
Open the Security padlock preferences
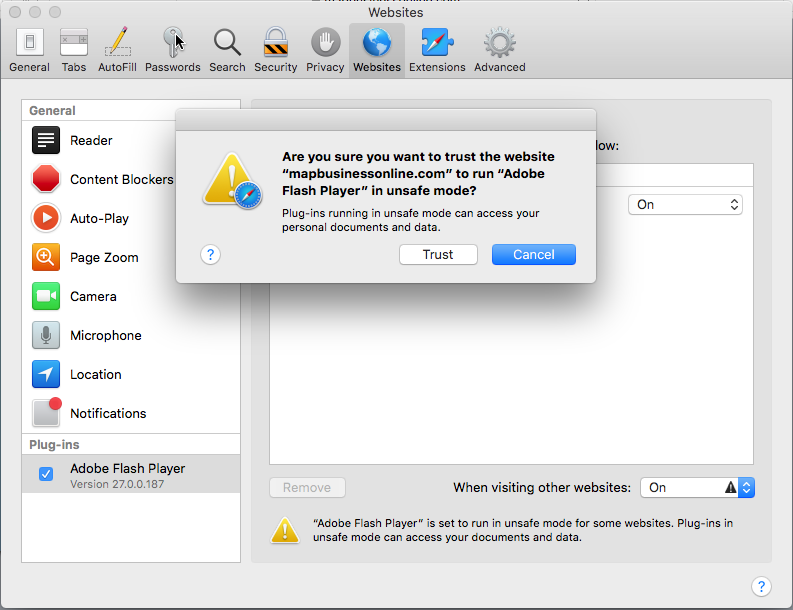click(x=276, y=51)
